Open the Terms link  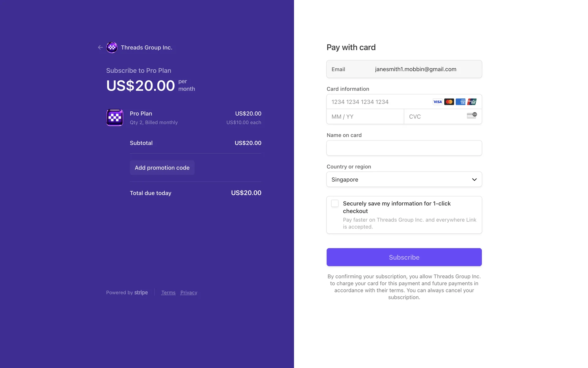click(x=168, y=293)
